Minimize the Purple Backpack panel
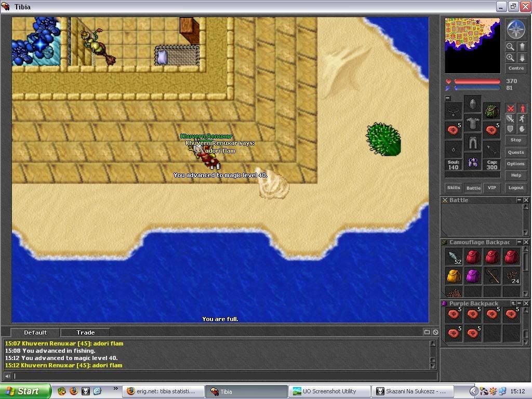Image resolution: width=532 pixels, height=399 pixels. click(x=520, y=303)
